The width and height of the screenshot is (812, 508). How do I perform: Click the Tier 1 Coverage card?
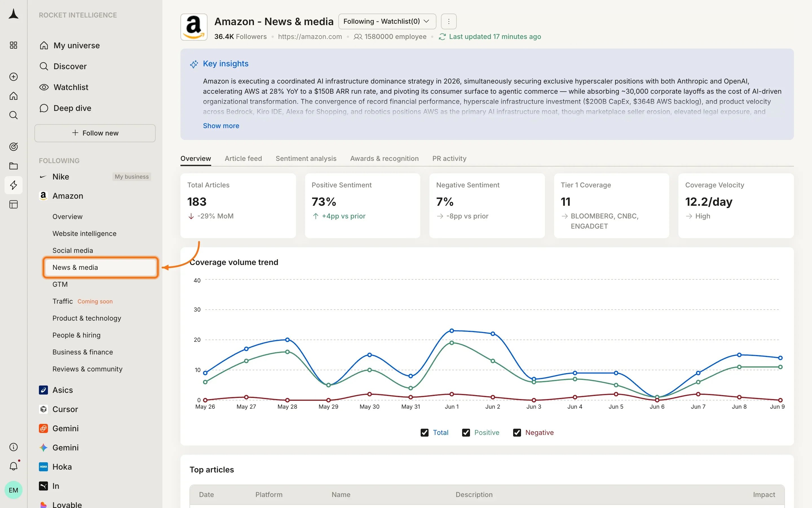click(611, 206)
